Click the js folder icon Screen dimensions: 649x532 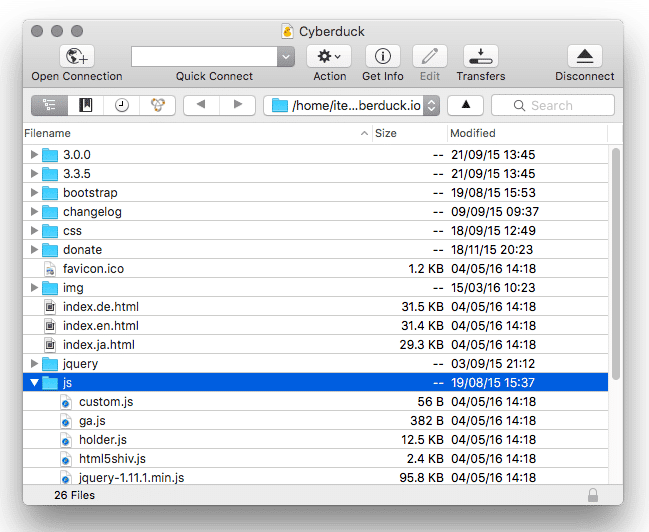point(50,383)
